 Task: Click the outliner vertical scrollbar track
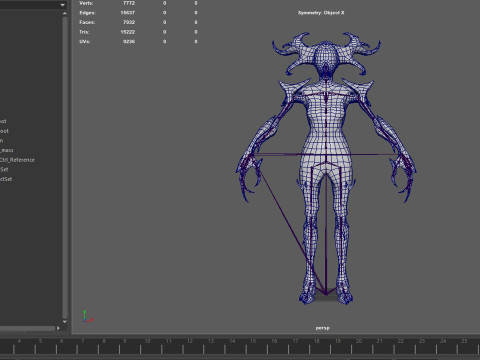click(x=65, y=167)
